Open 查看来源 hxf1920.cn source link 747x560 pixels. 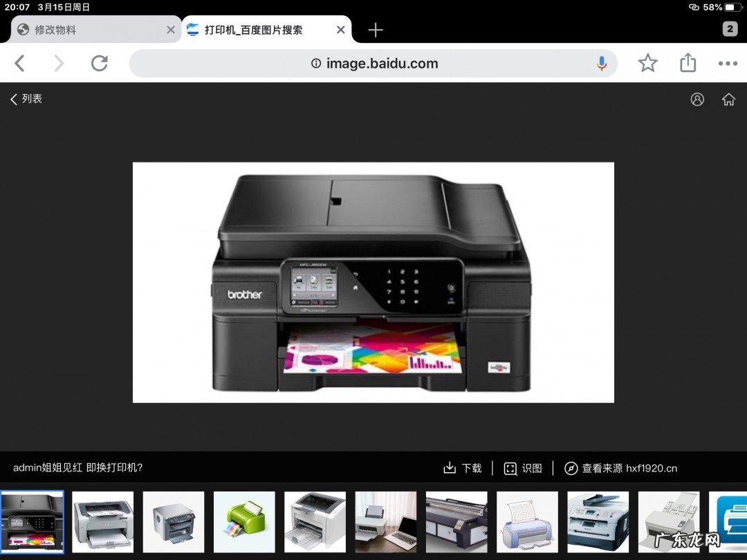click(x=620, y=468)
